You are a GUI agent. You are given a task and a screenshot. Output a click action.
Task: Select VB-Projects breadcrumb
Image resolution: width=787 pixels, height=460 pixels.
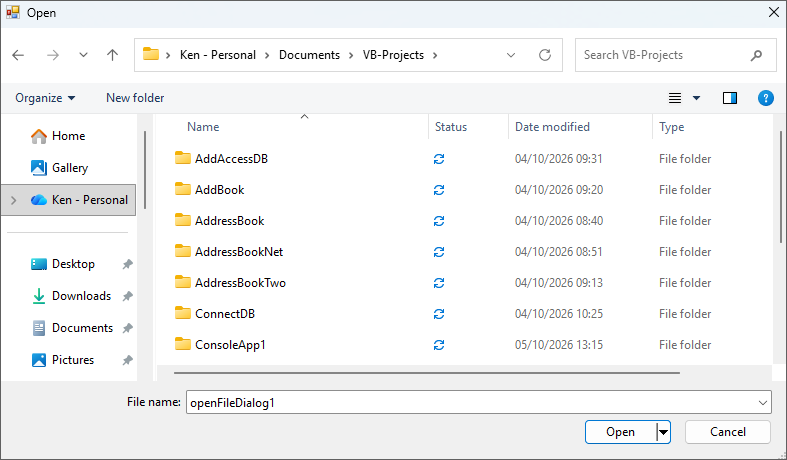click(x=393, y=55)
